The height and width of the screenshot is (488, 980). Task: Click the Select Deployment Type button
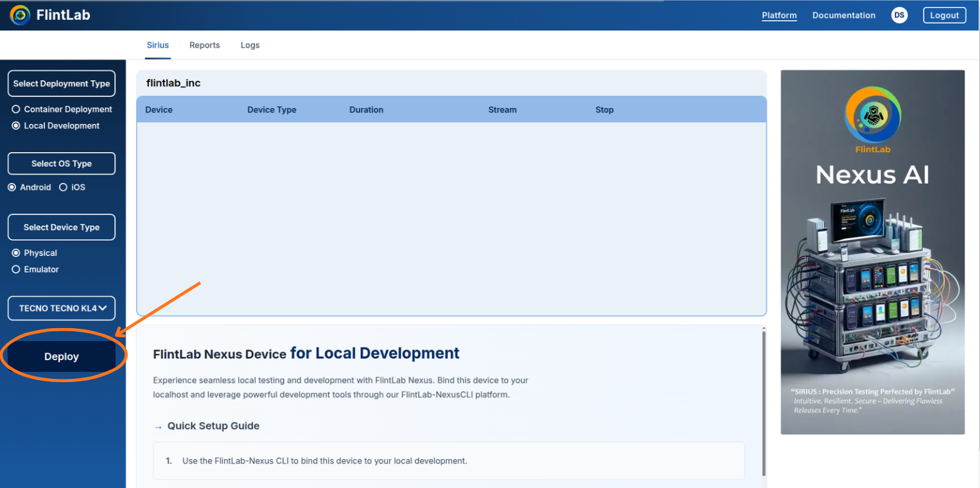[62, 83]
